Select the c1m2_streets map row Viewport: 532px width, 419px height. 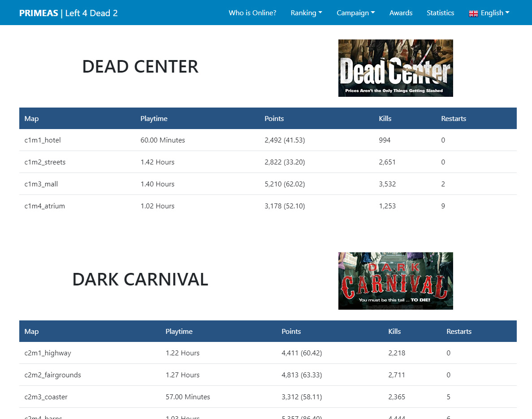click(268, 162)
